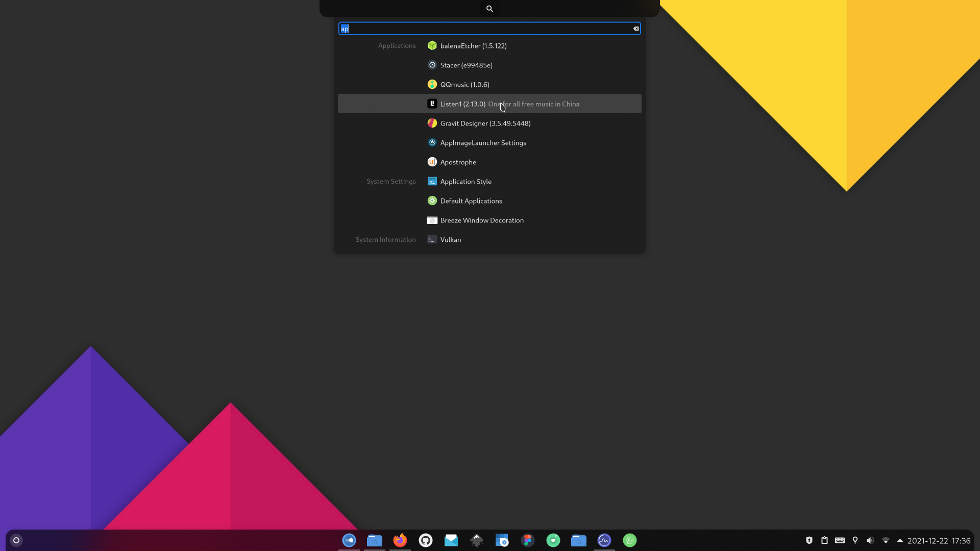The image size is (980, 551).
Task: Open the Stacer (e99485e) result
Action: click(489, 65)
